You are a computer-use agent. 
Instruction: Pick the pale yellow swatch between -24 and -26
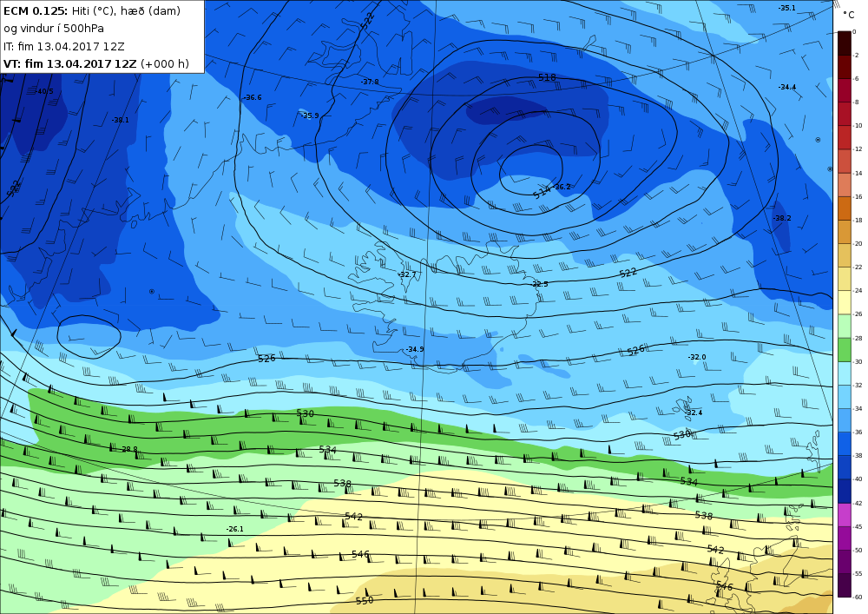tap(845, 302)
